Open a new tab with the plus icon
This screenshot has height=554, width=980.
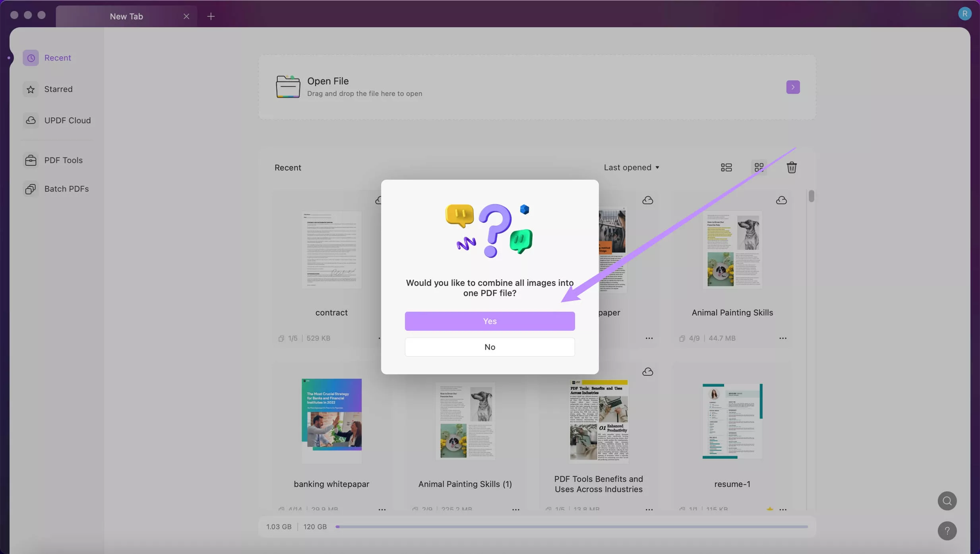click(x=211, y=16)
